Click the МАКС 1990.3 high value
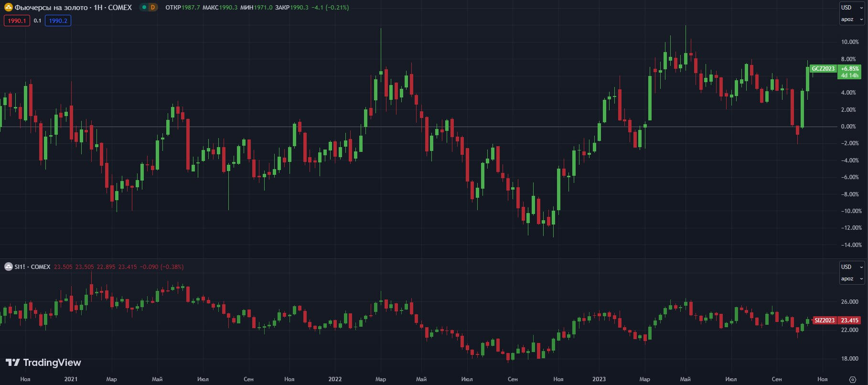The width and height of the screenshot is (868, 385). (x=220, y=8)
